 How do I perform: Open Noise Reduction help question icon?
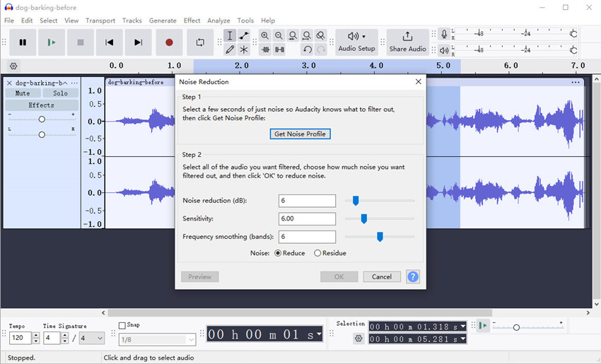click(x=413, y=276)
